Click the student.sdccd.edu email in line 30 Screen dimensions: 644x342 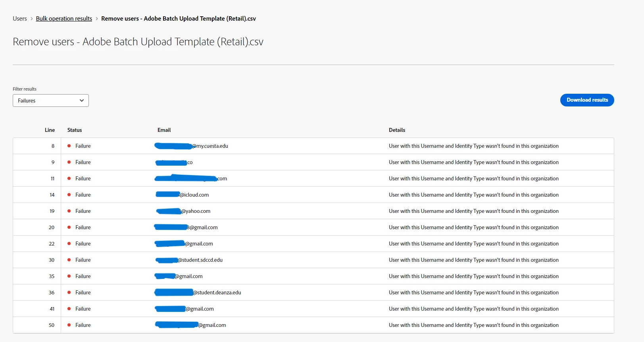coord(189,260)
